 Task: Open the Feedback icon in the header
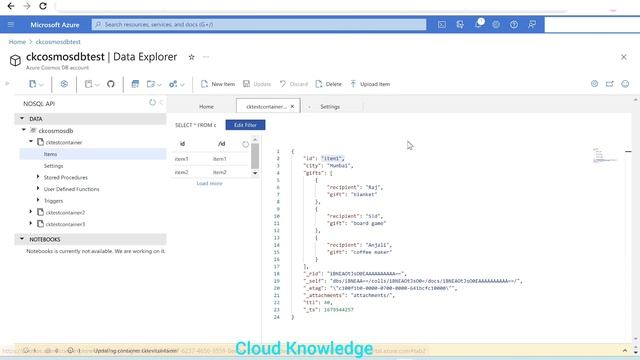(532, 24)
